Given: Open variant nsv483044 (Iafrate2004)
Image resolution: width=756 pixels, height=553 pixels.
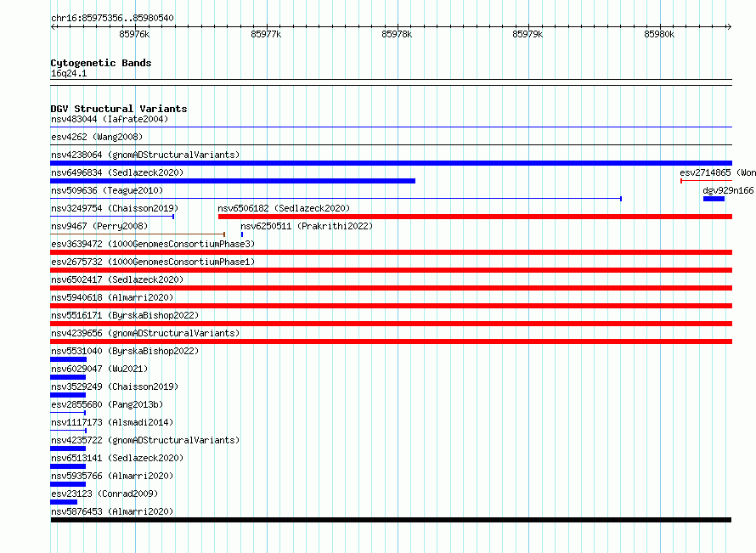Looking at the screenshot, I should (x=110, y=119).
